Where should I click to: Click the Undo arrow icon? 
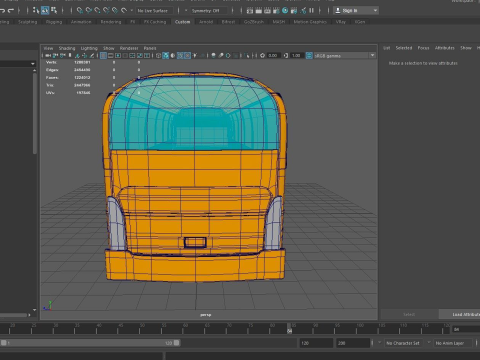pos(2,11)
